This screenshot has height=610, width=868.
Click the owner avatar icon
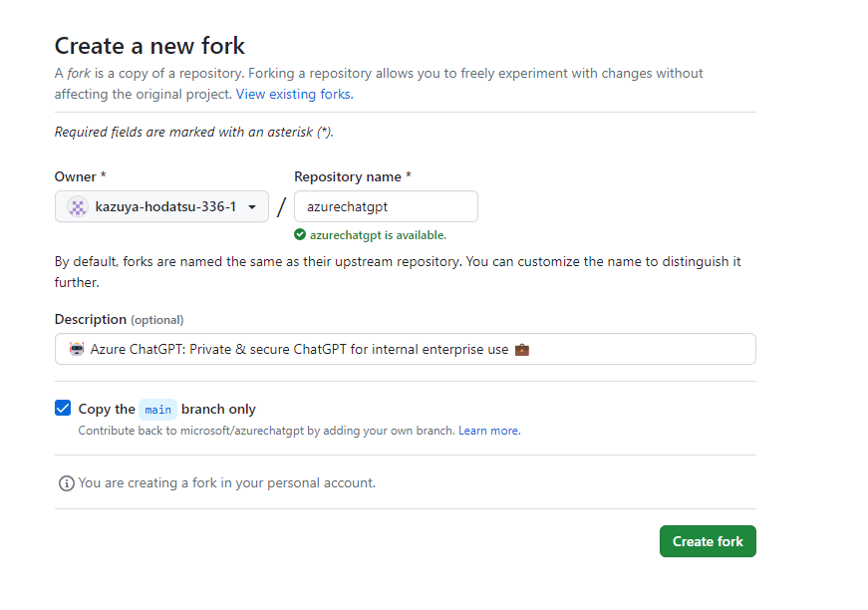[x=78, y=206]
